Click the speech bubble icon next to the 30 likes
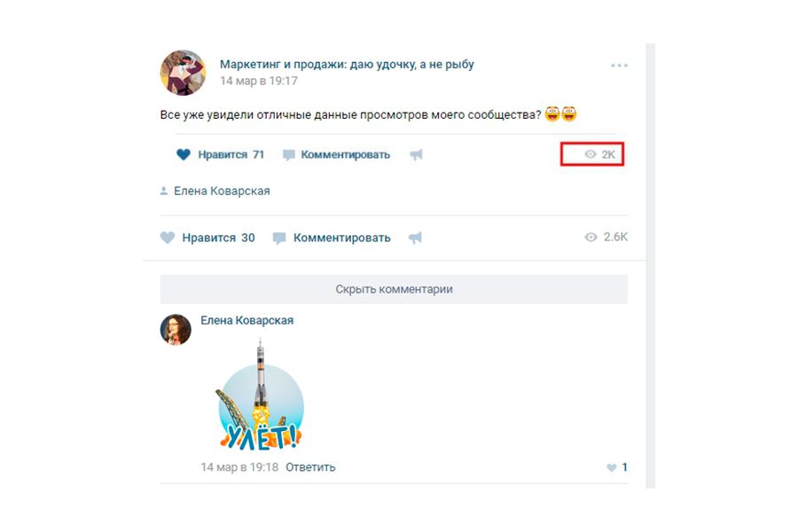Viewport: 798px width, 532px height. (x=279, y=239)
